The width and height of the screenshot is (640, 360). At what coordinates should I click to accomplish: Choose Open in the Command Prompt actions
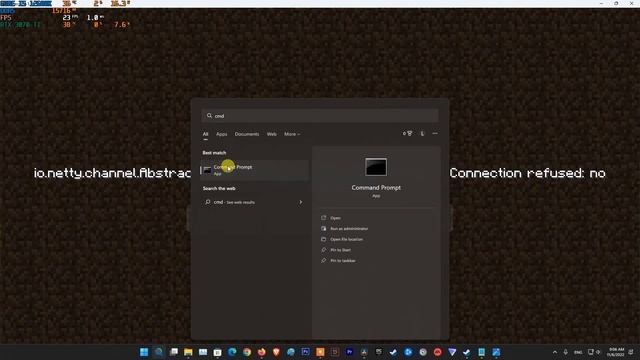click(x=336, y=218)
